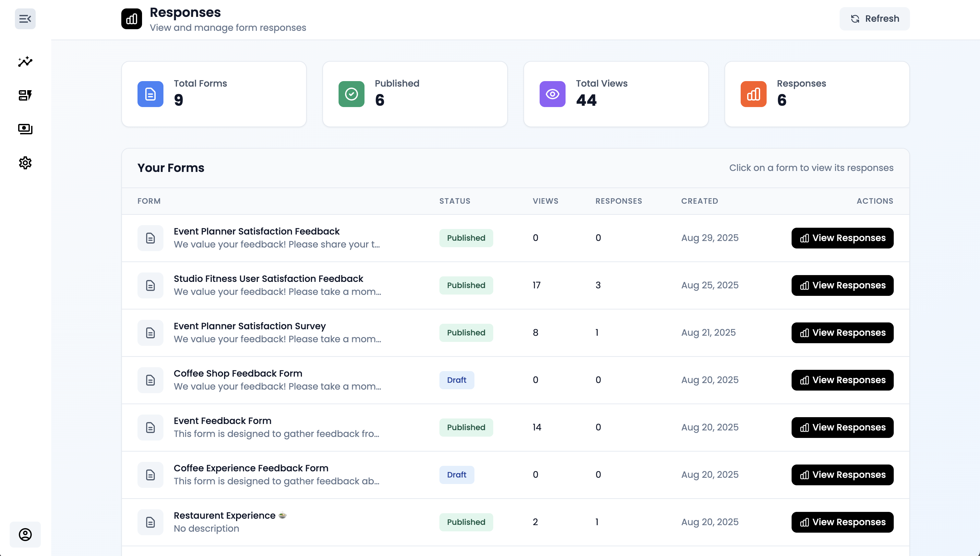Viewport: 980px width, 556px height.
Task: Click the Draft badge for Coffee Experience Feedback Form
Action: coord(457,475)
